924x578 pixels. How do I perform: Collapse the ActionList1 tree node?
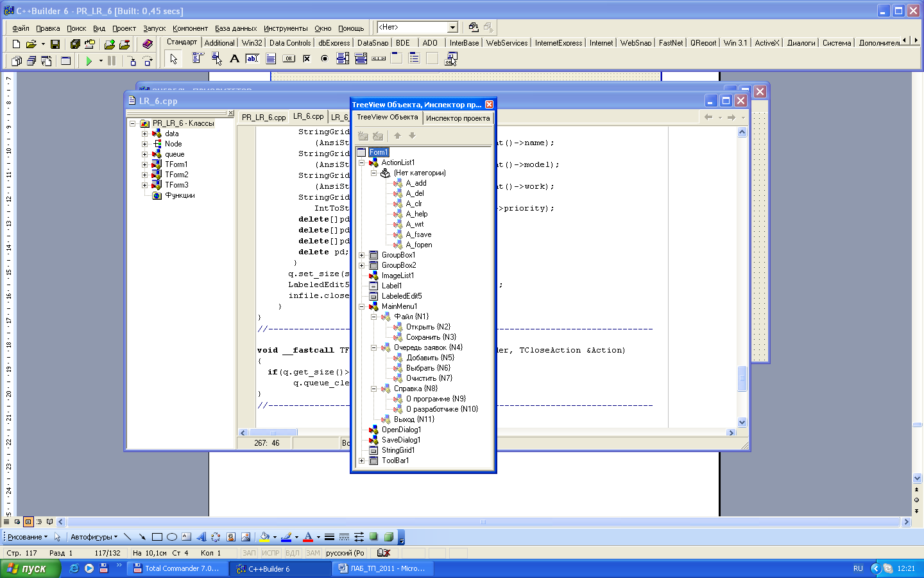point(361,162)
